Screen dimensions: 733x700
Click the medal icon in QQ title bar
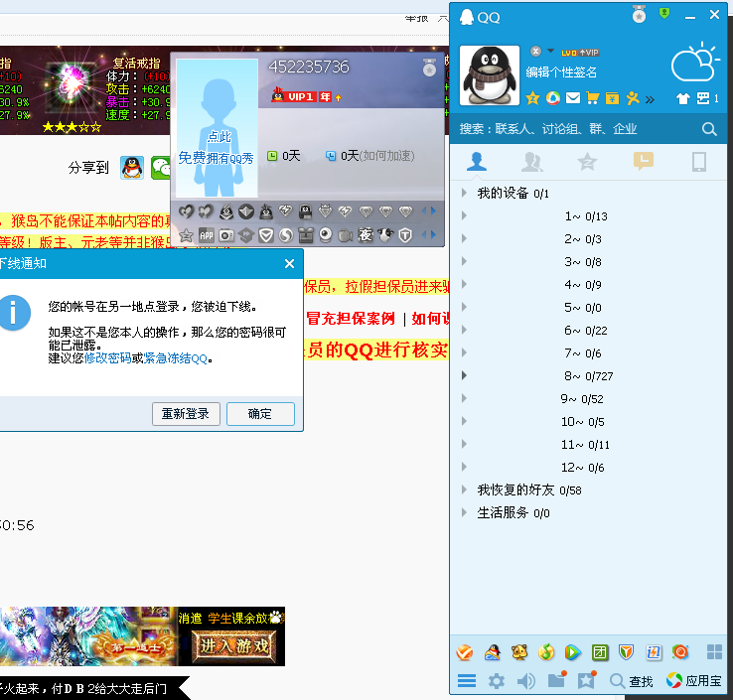tap(639, 15)
